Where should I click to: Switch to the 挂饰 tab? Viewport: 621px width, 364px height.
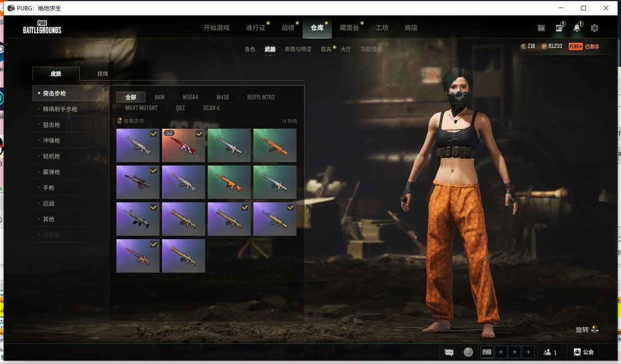pyautogui.click(x=102, y=74)
